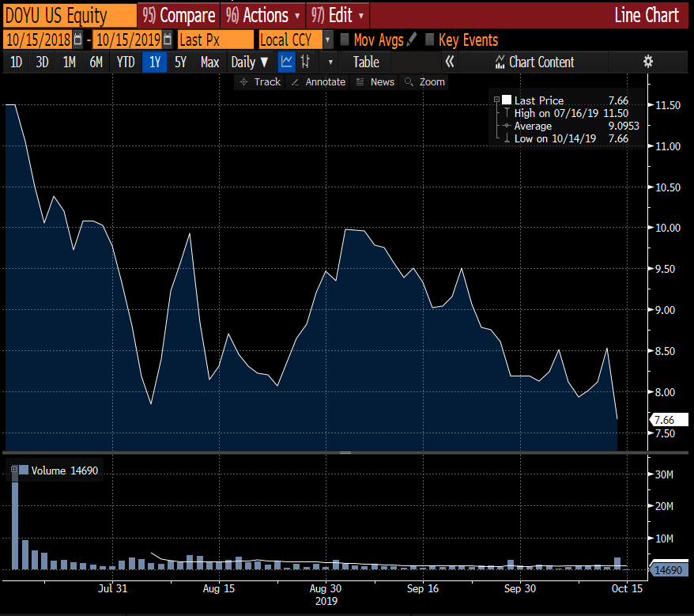The image size is (694, 616).
Task: Select the 6M time range tab
Action: pos(96,62)
